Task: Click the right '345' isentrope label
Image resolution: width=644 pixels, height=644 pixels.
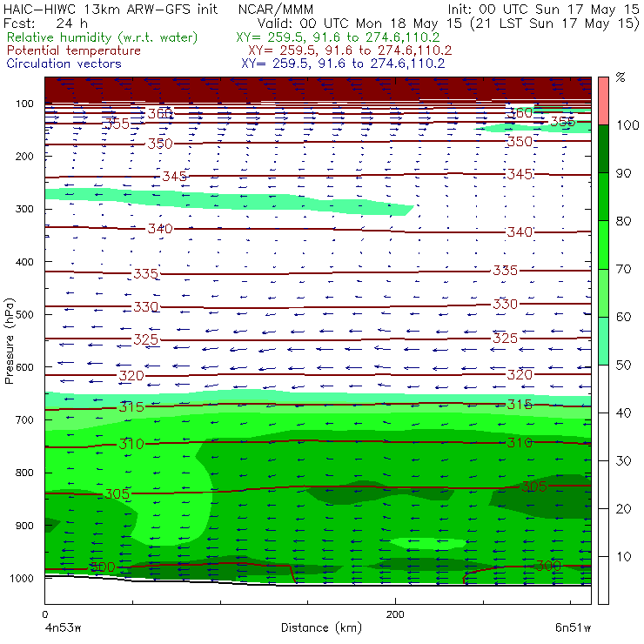Action: pyautogui.click(x=520, y=174)
